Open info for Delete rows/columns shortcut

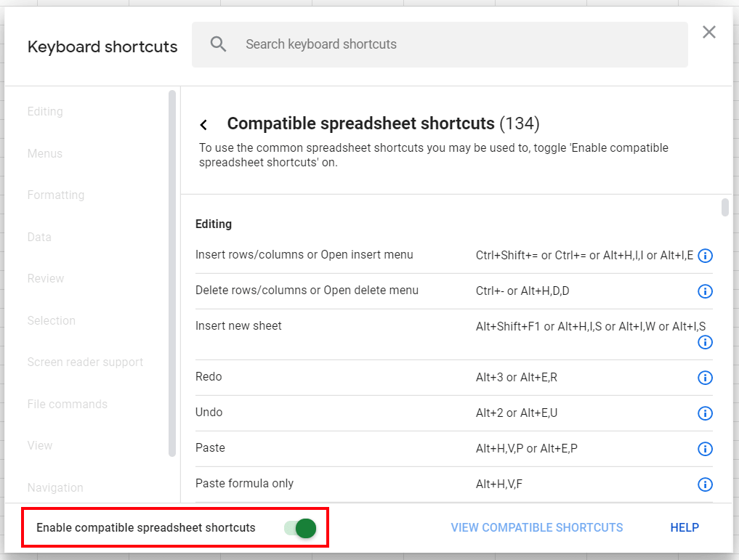click(704, 291)
